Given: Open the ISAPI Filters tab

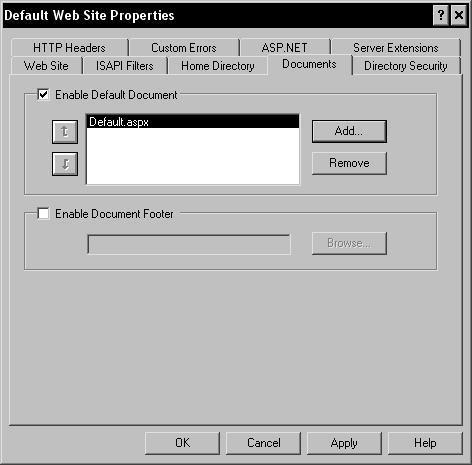Looking at the screenshot, I should pos(125,66).
